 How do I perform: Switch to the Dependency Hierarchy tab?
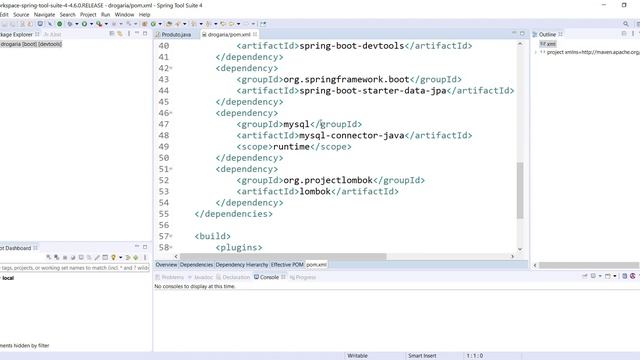242,265
